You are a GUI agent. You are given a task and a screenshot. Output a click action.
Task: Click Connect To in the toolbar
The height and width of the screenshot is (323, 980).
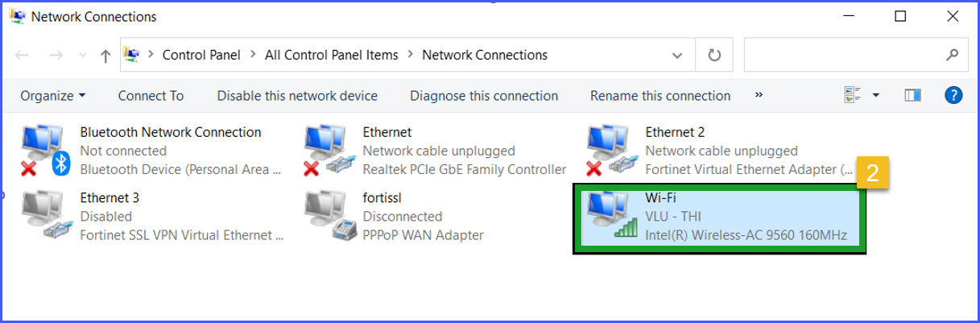click(x=151, y=96)
